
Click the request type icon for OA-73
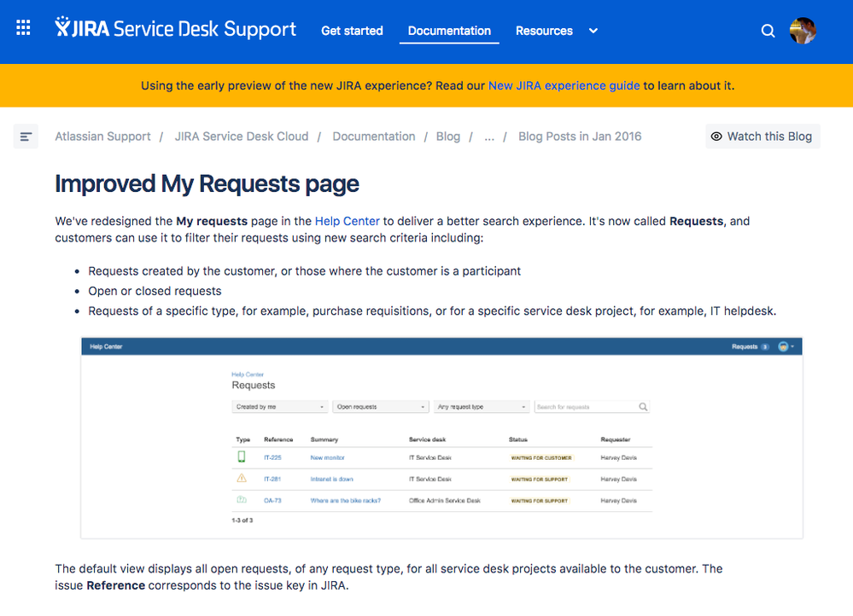point(242,500)
